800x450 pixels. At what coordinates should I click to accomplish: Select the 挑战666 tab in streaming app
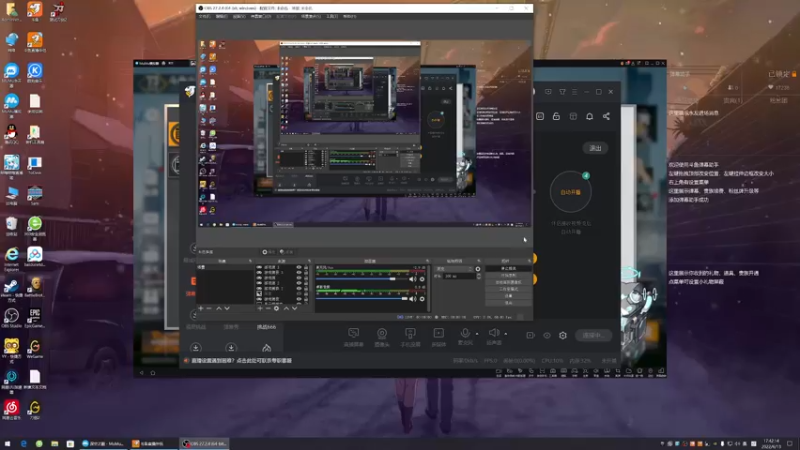point(266,327)
